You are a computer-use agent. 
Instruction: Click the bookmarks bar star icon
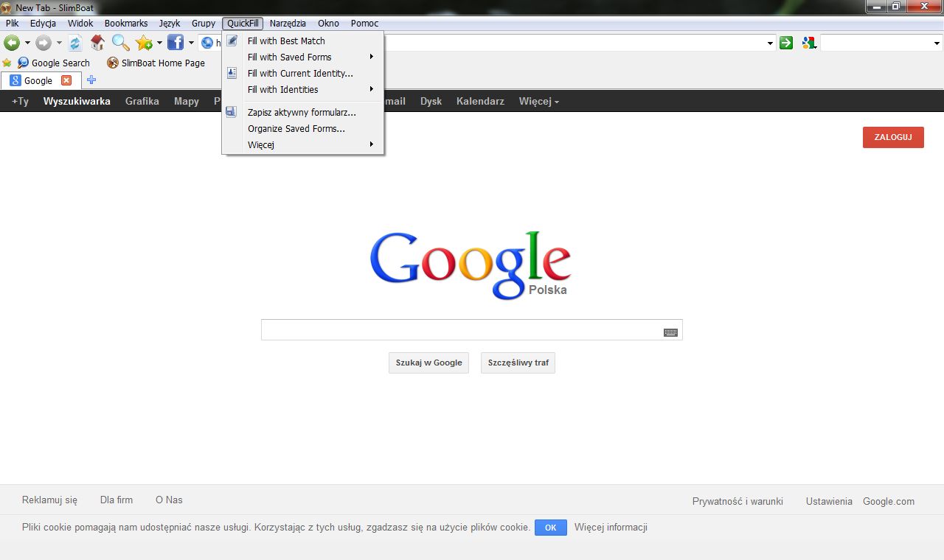pos(7,63)
